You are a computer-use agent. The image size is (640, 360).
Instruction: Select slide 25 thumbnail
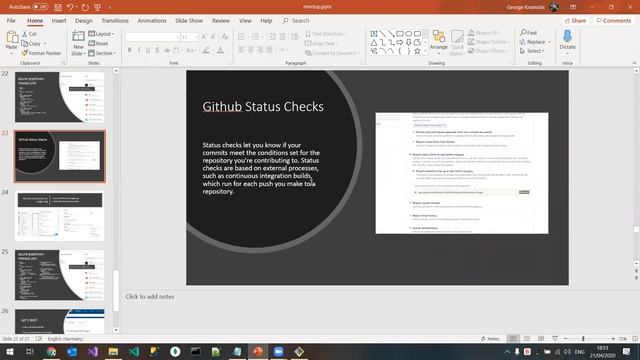pyautogui.click(x=60, y=275)
